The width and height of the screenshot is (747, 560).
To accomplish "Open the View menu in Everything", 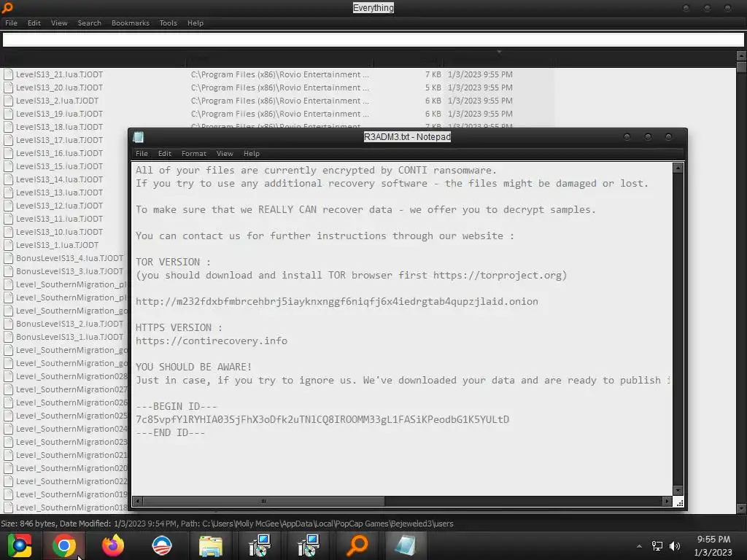I will click(x=59, y=23).
